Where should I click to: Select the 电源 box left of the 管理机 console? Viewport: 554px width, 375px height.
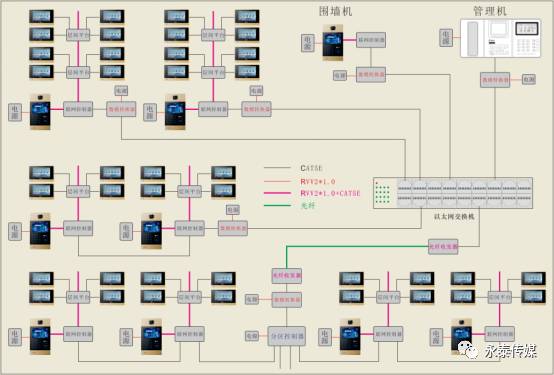pos(446,37)
